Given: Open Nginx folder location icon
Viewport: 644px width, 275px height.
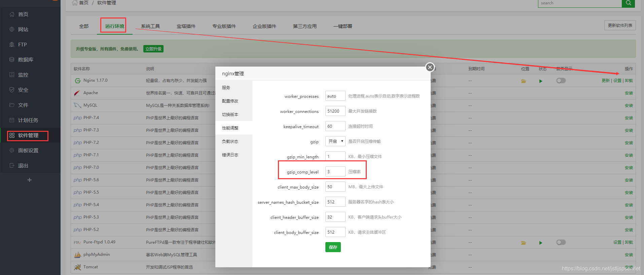Looking at the screenshot, I should 524,81.
